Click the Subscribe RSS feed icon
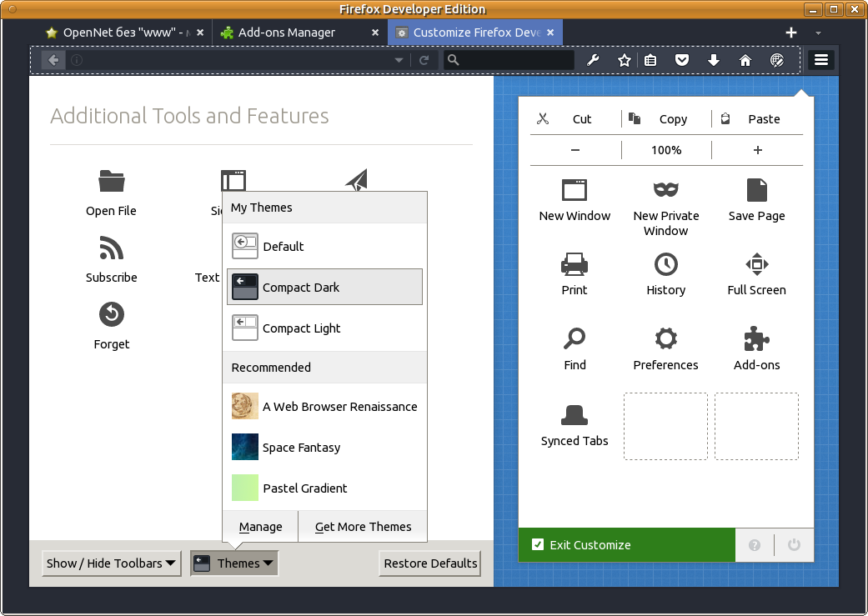 [111, 248]
